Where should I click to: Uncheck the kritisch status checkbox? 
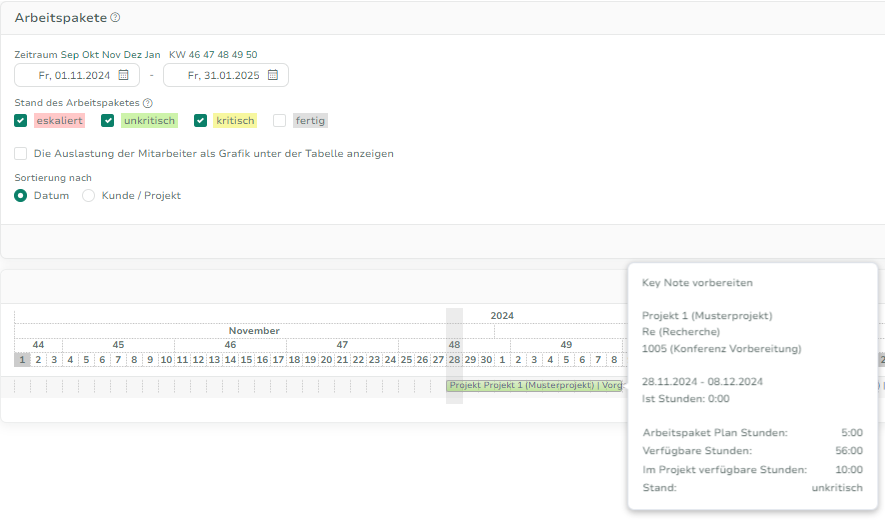[x=201, y=121]
